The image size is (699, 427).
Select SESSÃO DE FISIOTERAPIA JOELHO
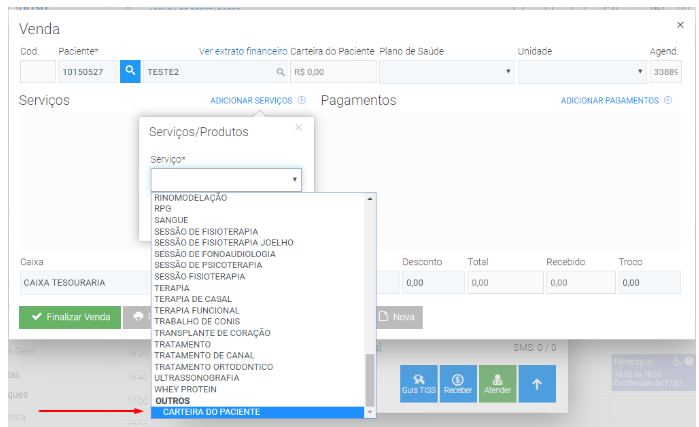pos(258,242)
